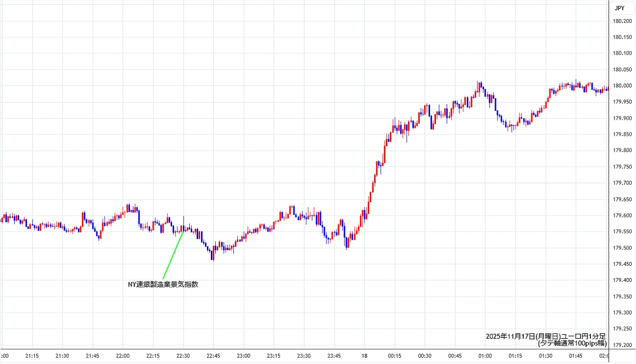Select the 23:45 time axis label
Image resolution: width=636 pixels, height=364 pixels.
pos(334,356)
